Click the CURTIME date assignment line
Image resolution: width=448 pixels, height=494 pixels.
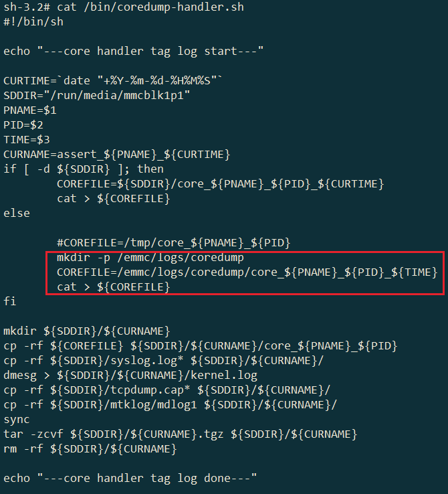[x=112, y=80]
